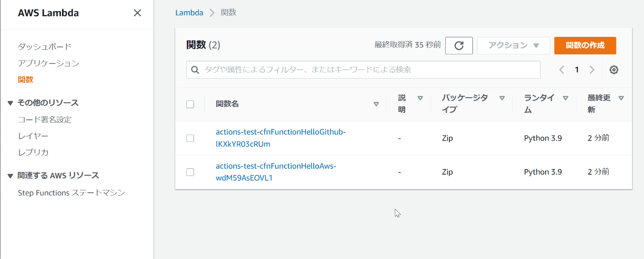Close the AWS Lambda sidebar panel
644x259 pixels.
click(x=137, y=13)
